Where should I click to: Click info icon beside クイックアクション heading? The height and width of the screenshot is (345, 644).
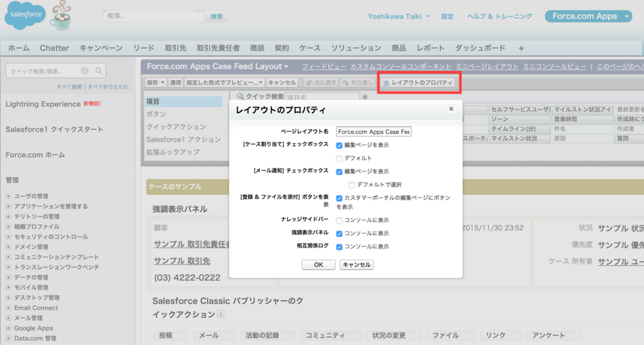(x=221, y=314)
